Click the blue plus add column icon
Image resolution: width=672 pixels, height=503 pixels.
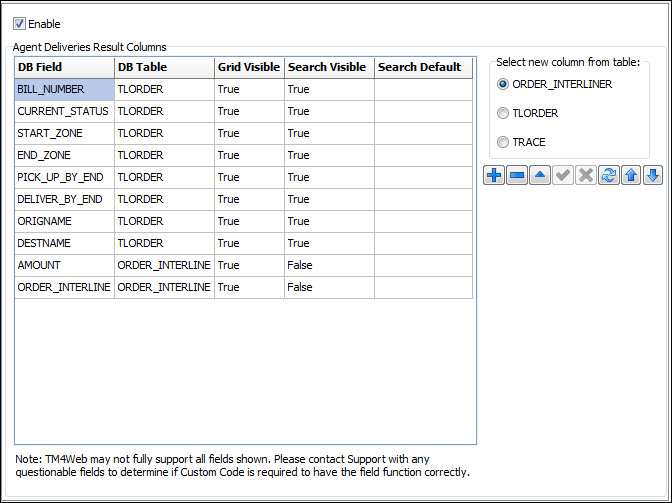tap(494, 176)
